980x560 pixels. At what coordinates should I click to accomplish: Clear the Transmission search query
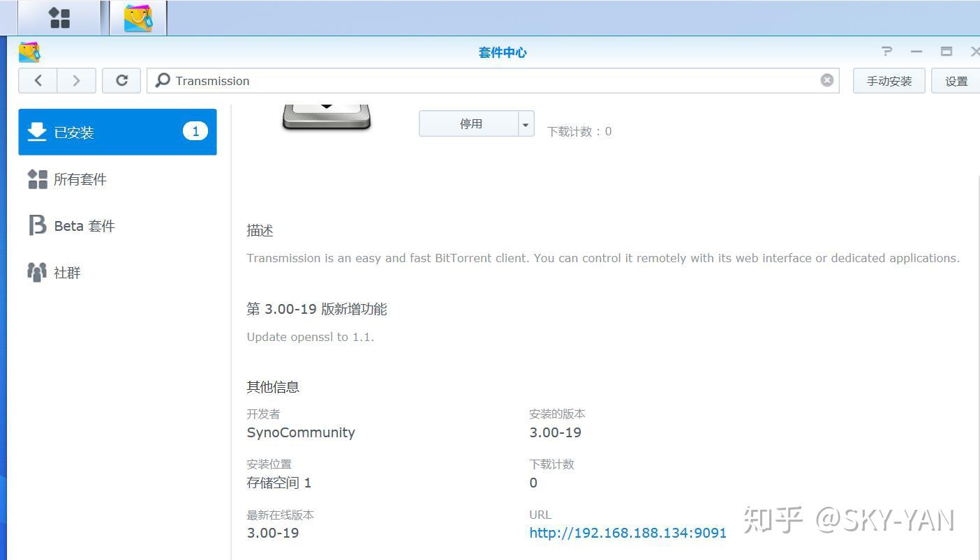click(826, 80)
